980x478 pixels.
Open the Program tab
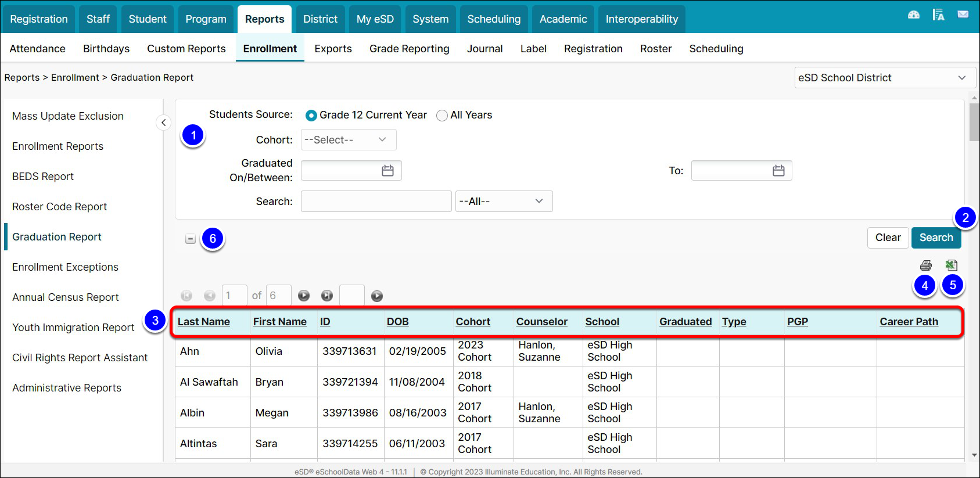pyautogui.click(x=206, y=19)
